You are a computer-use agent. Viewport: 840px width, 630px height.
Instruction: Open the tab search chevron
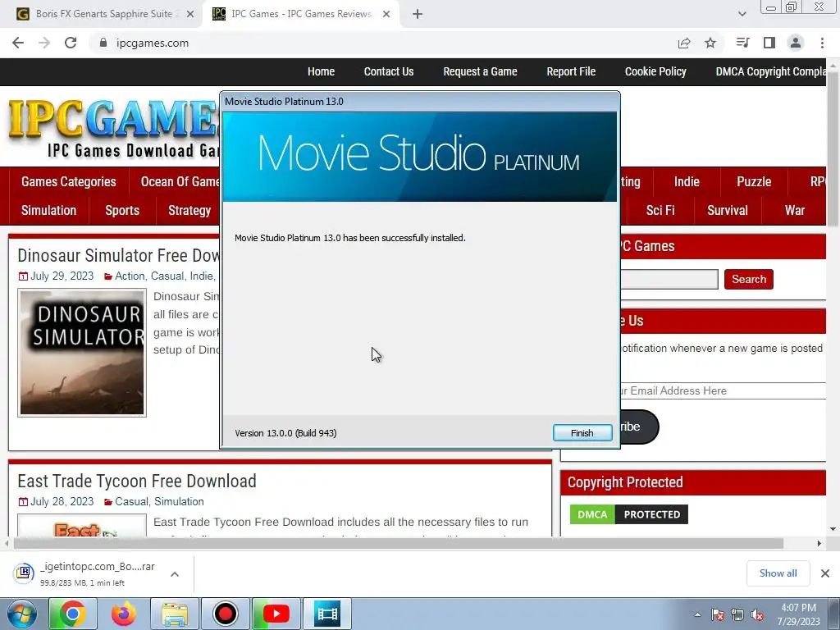pyautogui.click(x=742, y=15)
